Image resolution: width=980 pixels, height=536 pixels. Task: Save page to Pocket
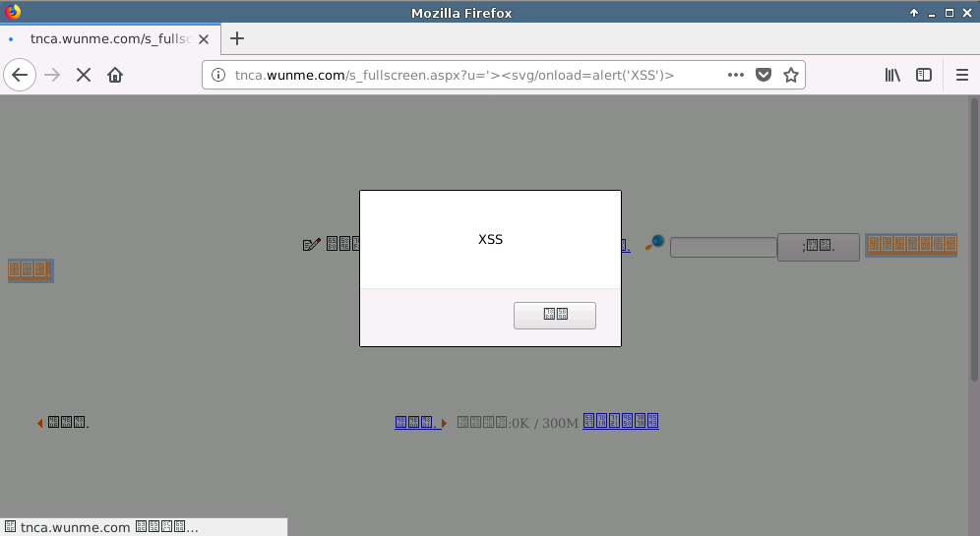coord(764,75)
